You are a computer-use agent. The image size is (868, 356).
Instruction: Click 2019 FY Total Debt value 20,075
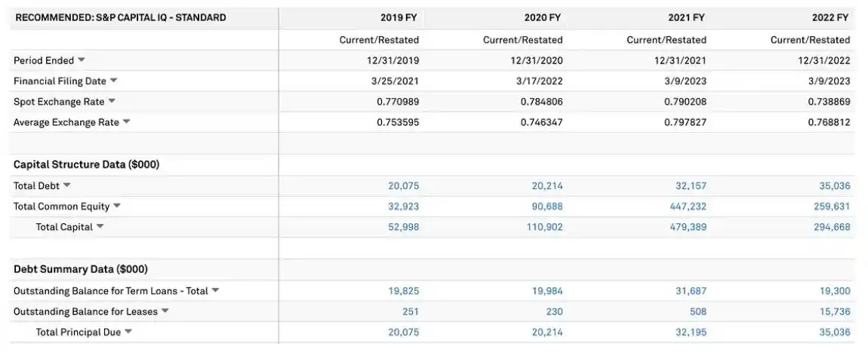click(x=403, y=186)
